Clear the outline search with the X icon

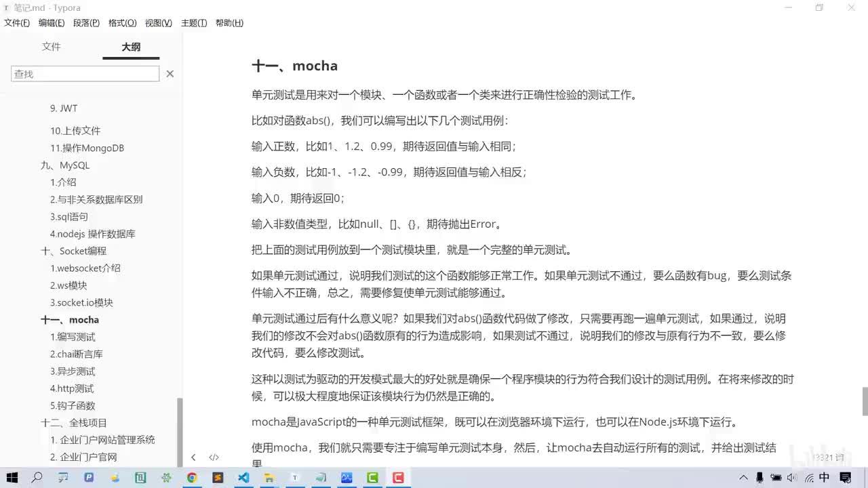click(x=170, y=74)
